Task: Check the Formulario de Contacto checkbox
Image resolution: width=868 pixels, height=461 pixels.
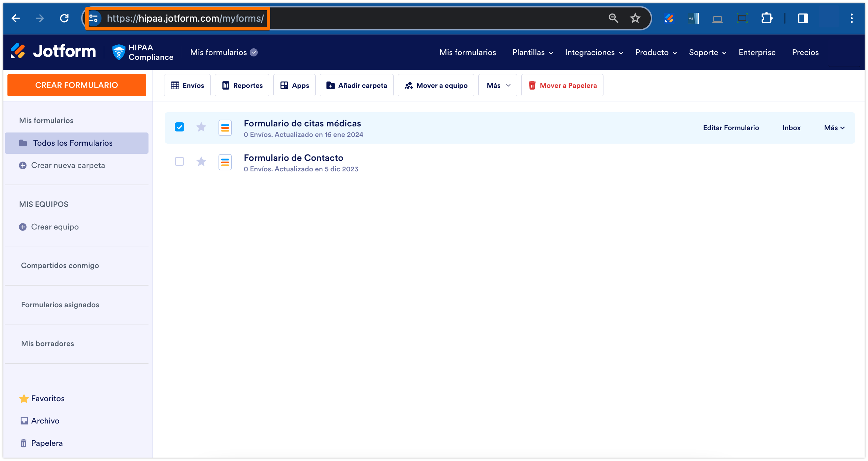Action: coord(179,162)
